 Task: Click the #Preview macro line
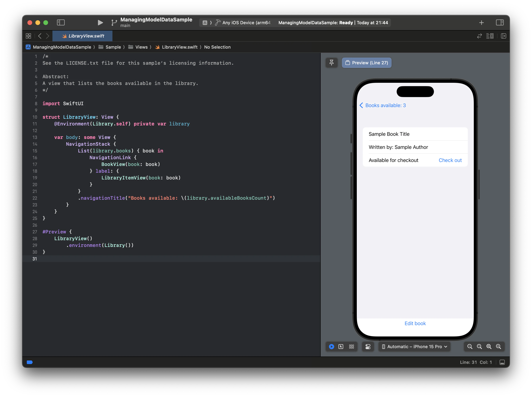click(57, 232)
